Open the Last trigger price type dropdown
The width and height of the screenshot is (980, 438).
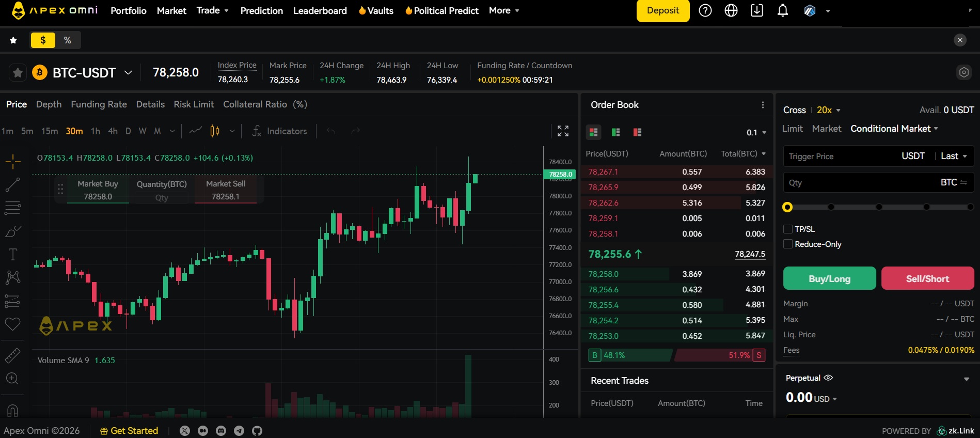954,156
